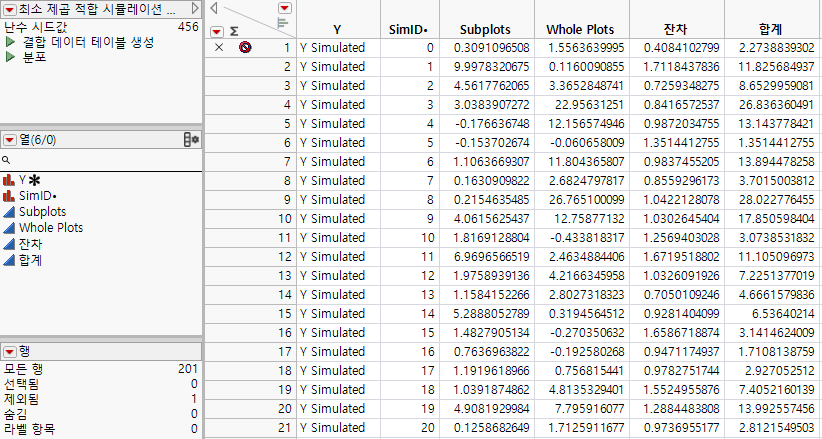Click Y Simulated cell in row 10
The height and width of the screenshot is (439, 822).
(332, 219)
